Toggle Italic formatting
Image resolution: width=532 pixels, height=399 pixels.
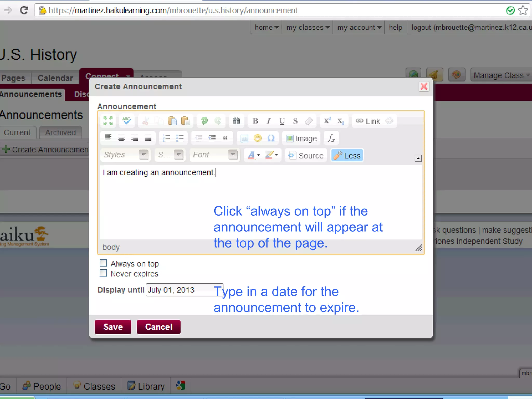pos(269,121)
